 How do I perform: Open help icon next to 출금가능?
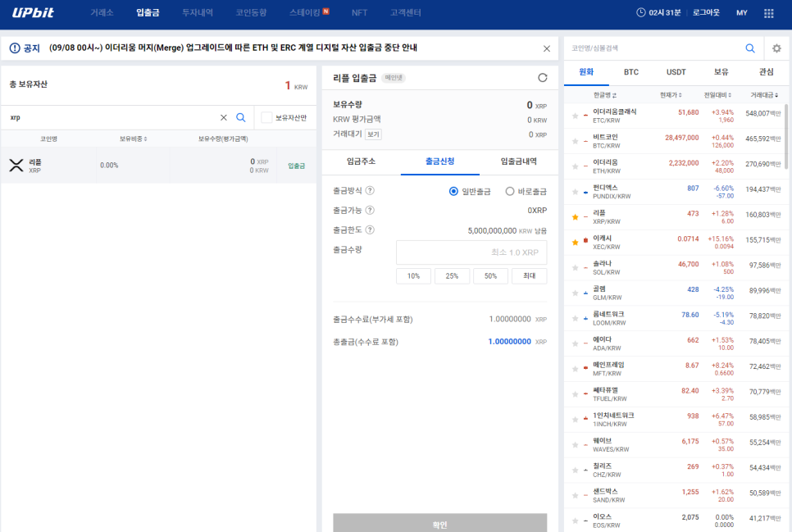pyautogui.click(x=370, y=210)
